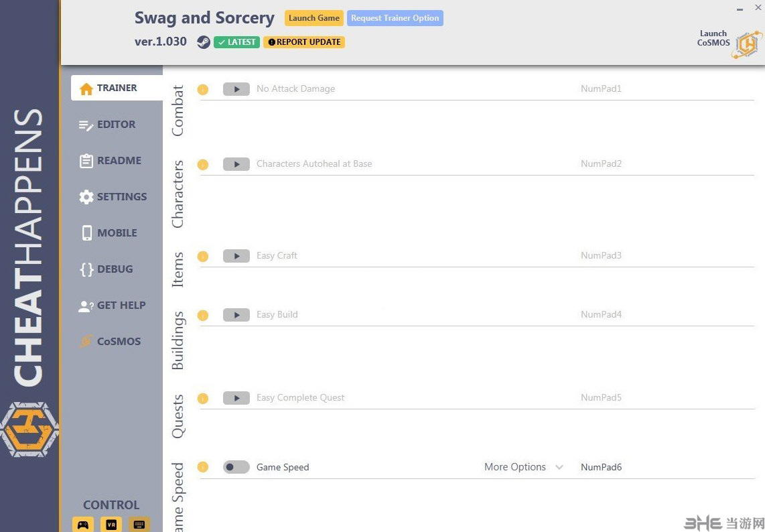Open the Steam platform icon
The width and height of the screenshot is (765, 532).
[204, 42]
